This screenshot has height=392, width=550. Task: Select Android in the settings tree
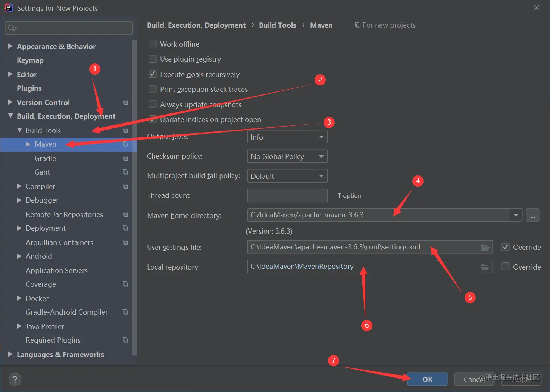tap(39, 256)
